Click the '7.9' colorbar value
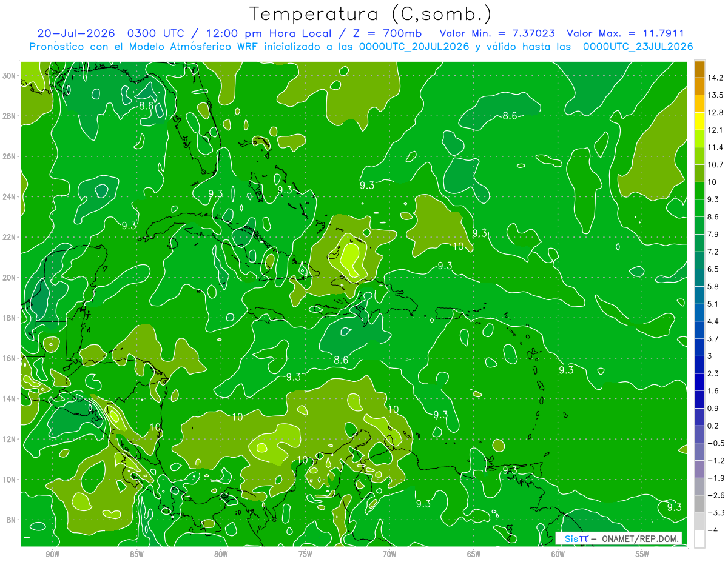Screen dimensions: 728x562 coord(713,234)
